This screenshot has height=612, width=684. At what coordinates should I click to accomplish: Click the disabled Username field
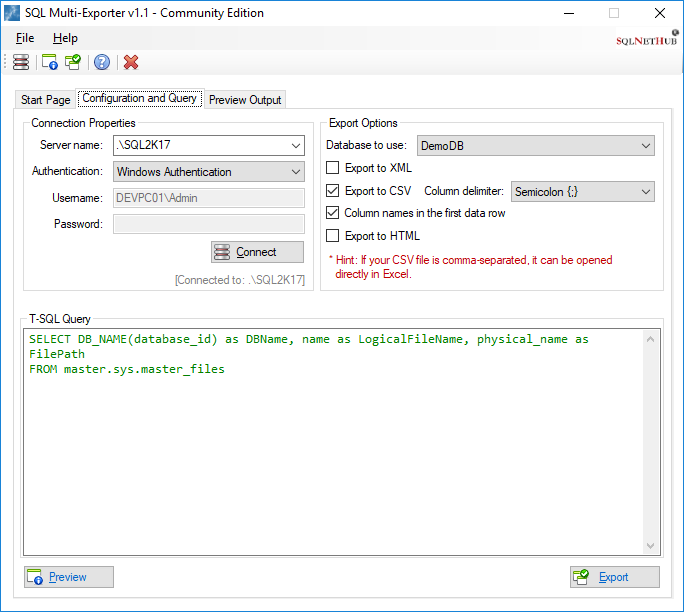pyautogui.click(x=209, y=198)
